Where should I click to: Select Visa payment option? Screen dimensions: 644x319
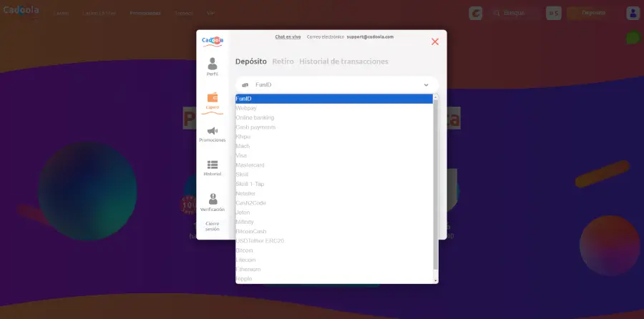click(334, 156)
